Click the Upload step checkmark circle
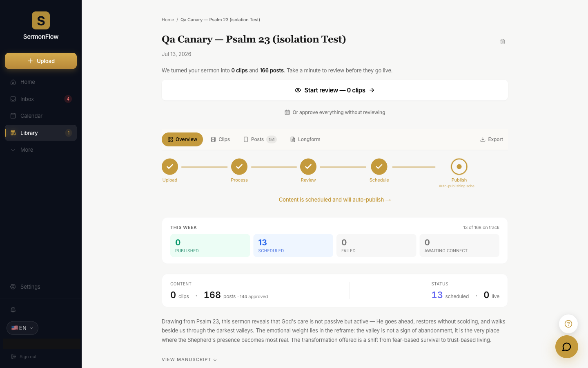This screenshot has height=368, width=588. click(170, 166)
